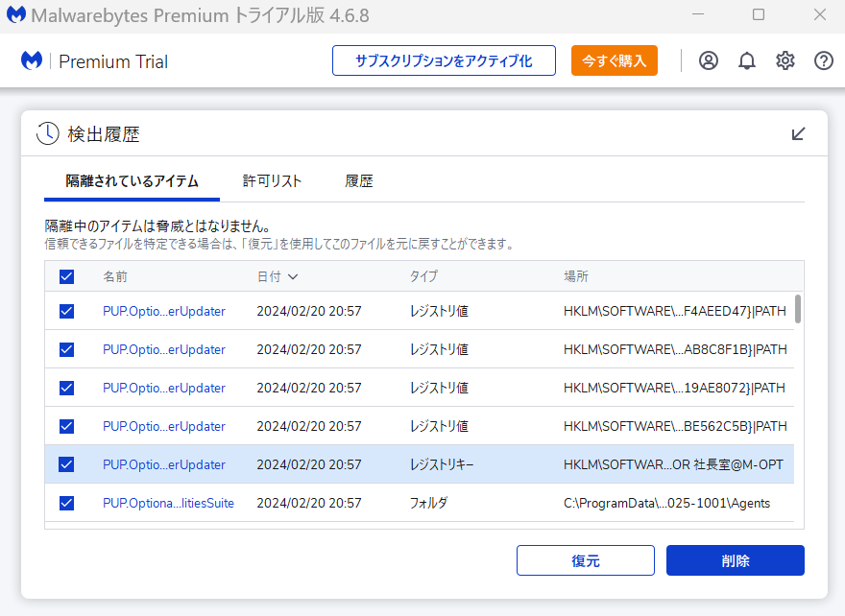Select the C:\ProgramData\...025-1001\Agents location
845x616 pixels.
tap(666, 503)
